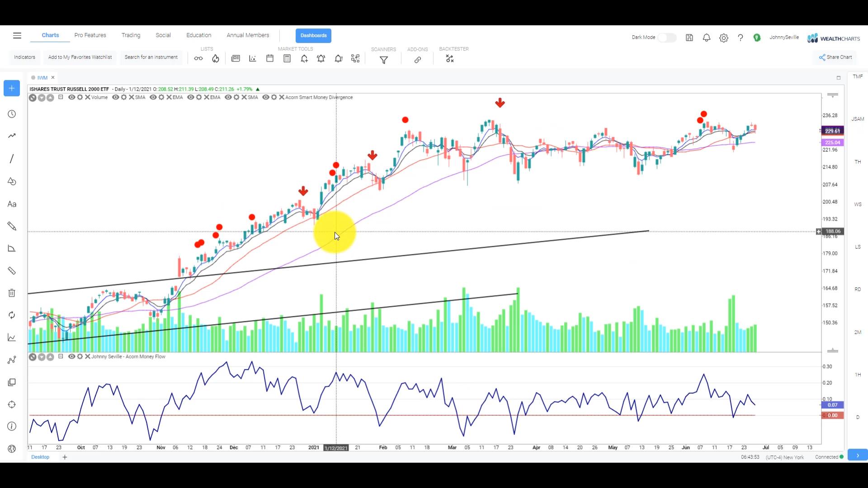Image resolution: width=868 pixels, height=488 pixels.
Task: Click the blue plus button in the left toolbar
Action: point(12,88)
